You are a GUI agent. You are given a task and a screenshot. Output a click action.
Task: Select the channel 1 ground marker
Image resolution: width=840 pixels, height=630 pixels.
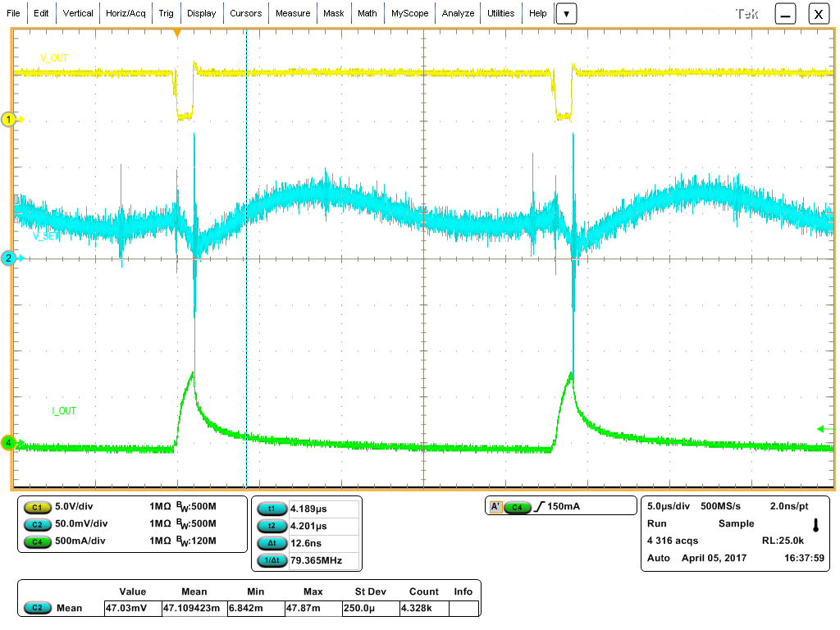pos(9,119)
